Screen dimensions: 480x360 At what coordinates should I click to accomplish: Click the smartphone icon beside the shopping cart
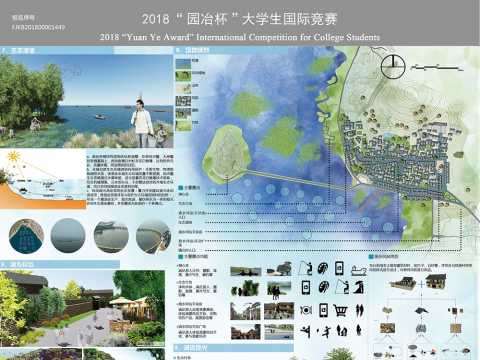click(x=323, y=310)
